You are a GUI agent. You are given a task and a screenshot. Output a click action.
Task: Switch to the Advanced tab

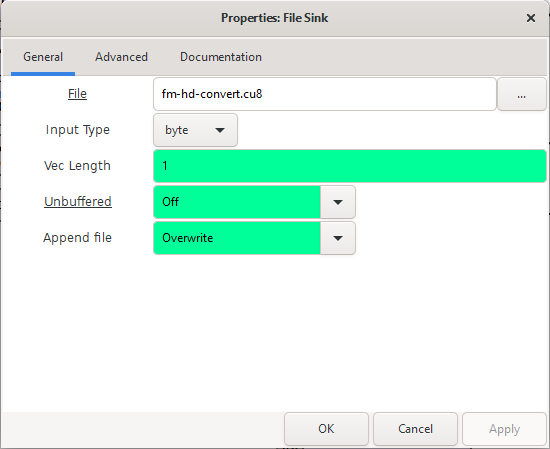pyautogui.click(x=121, y=57)
